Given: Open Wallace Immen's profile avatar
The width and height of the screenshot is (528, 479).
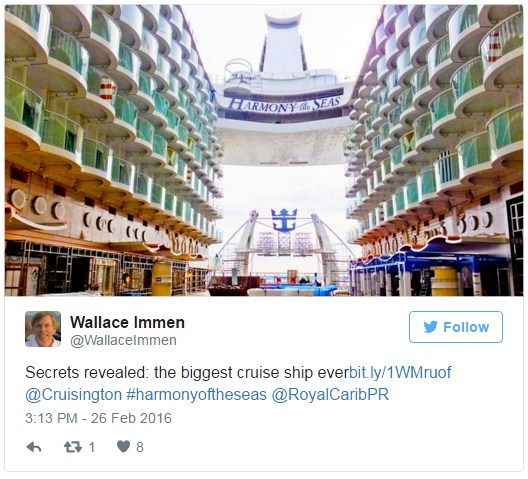Looking at the screenshot, I should pyautogui.click(x=43, y=329).
